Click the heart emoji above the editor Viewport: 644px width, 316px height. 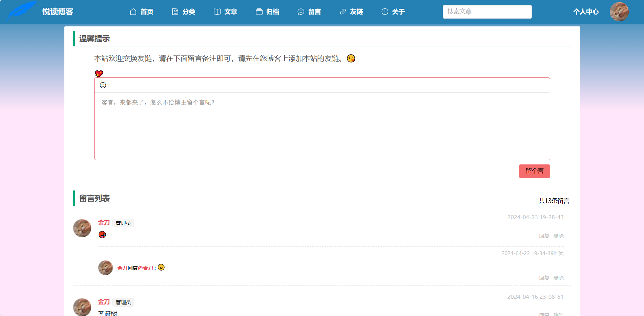[x=99, y=73]
